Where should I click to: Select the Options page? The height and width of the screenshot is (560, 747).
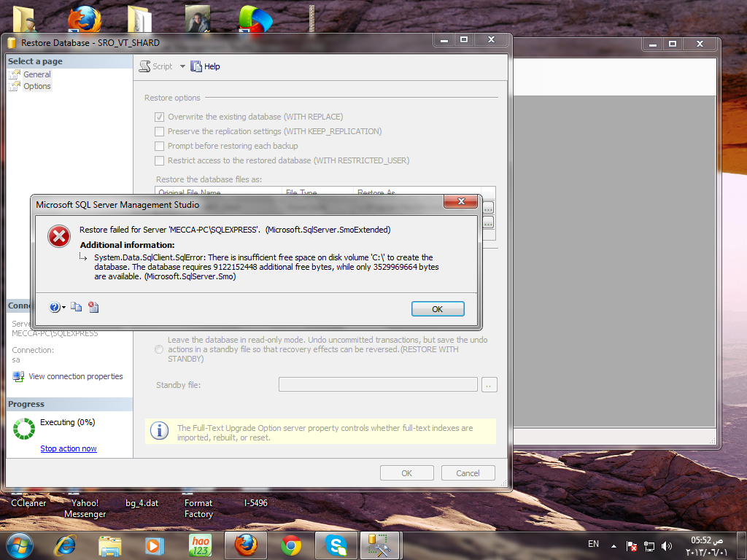point(36,86)
